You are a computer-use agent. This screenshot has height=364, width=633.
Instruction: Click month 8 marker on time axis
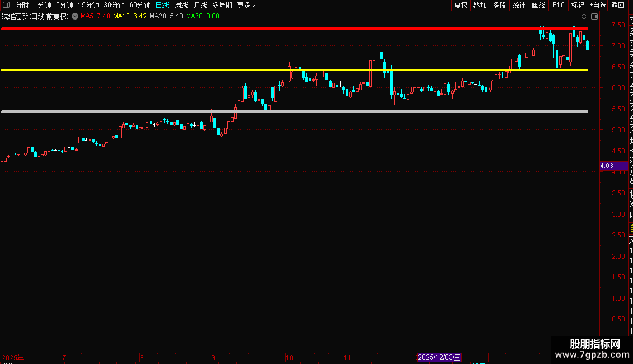pyautogui.click(x=142, y=357)
